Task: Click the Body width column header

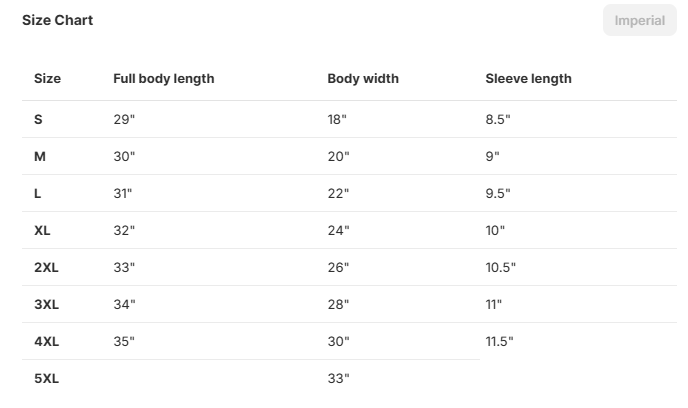Action: tap(363, 79)
